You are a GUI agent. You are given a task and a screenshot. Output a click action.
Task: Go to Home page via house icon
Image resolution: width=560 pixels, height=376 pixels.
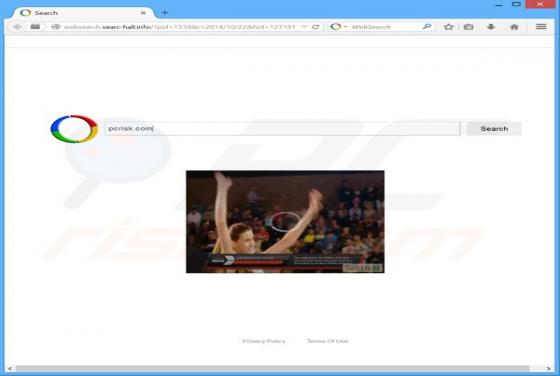(514, 27)
